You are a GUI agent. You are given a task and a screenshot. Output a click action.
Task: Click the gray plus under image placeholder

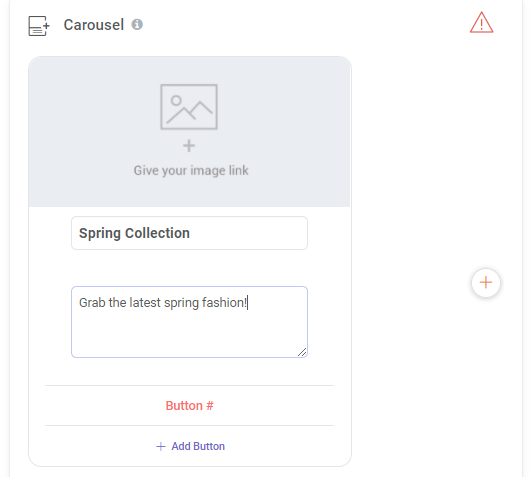[x=189, y=146]
